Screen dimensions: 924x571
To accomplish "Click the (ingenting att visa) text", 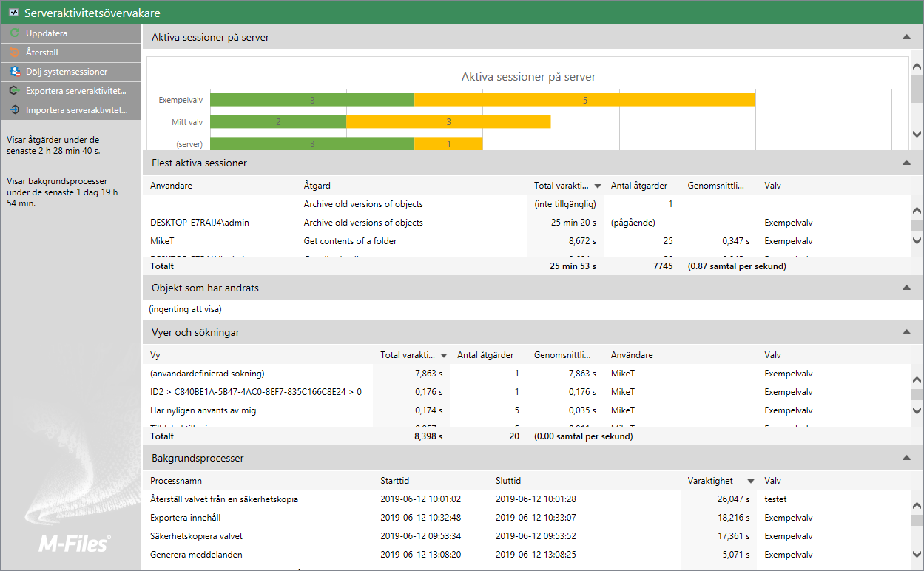I will [185, 309].
